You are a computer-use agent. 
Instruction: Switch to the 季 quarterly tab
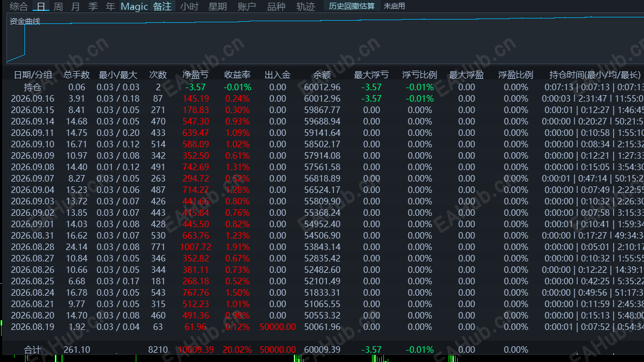[93, 6]
